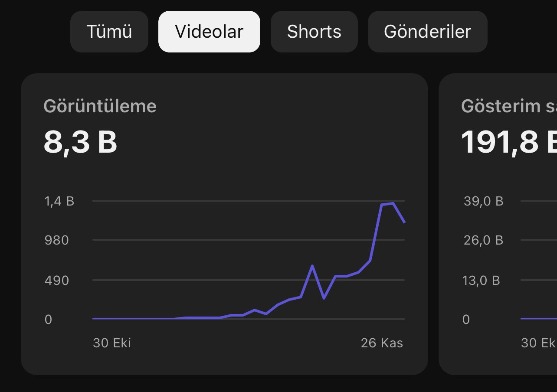Click the 1,4 B y-axis label
This screenshot has height=392, width=557.
click(59, 201)
